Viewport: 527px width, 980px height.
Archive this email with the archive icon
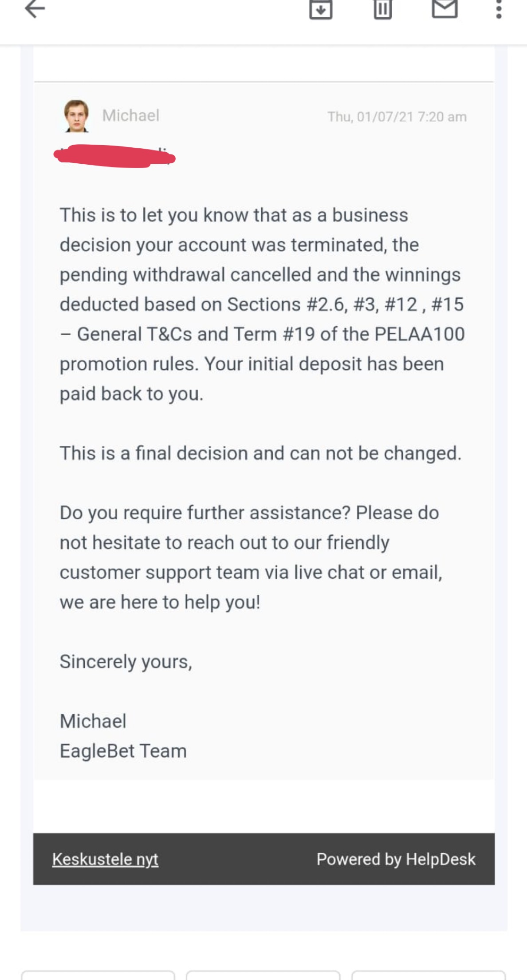click(320, 9)
